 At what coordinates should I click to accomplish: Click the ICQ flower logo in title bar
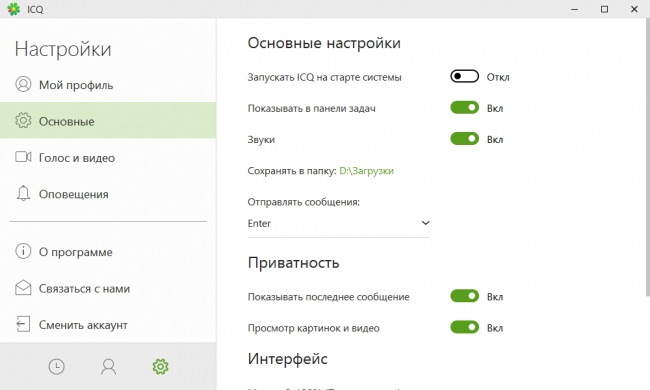[13, 9]
